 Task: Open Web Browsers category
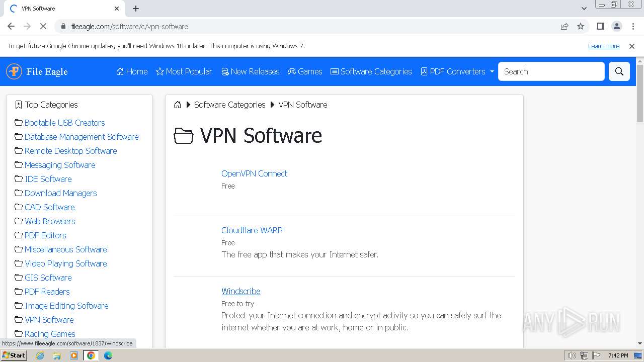50,221
